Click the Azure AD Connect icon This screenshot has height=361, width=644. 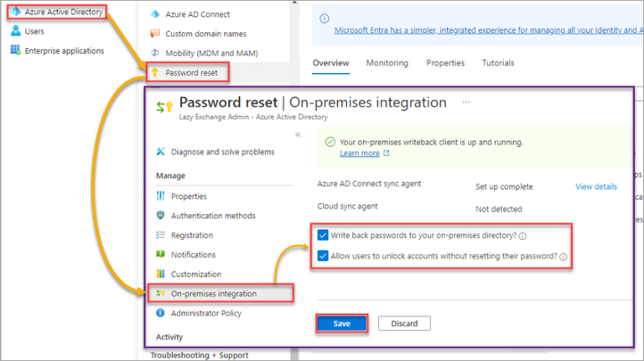(154, 14)
